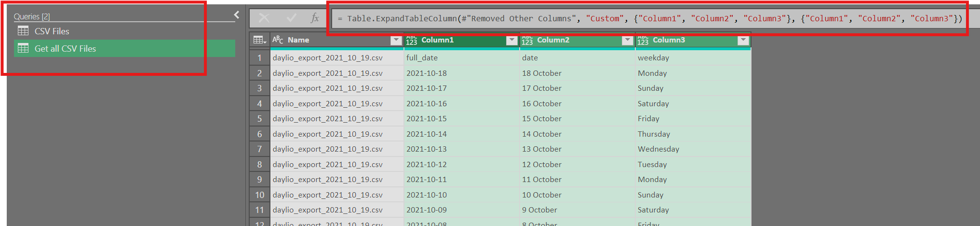
Task: Click the Column2 data type icon
Action: (x=527, y=40)
